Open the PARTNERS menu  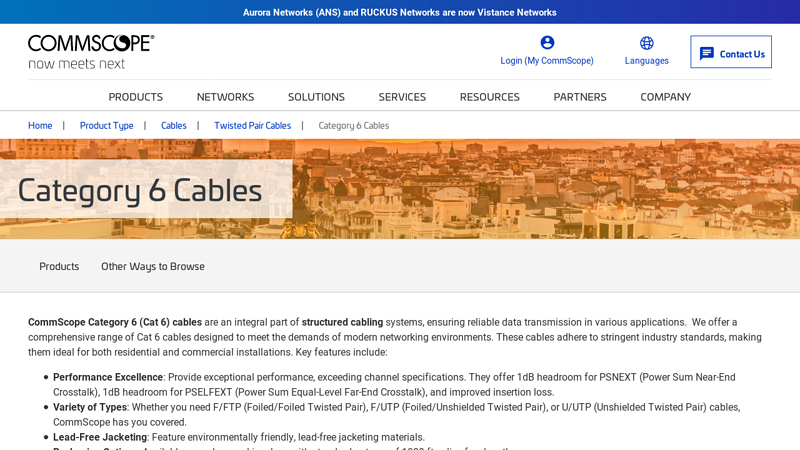pos(580,97)
